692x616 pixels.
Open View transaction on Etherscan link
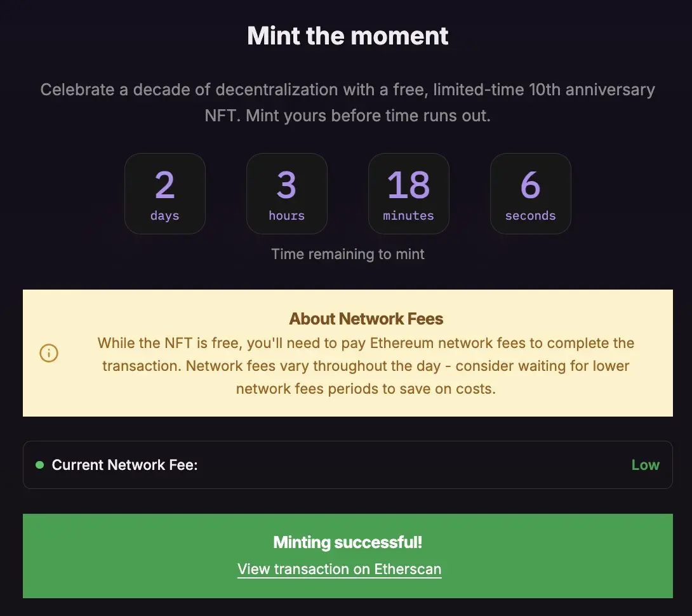tap(340, 569)
